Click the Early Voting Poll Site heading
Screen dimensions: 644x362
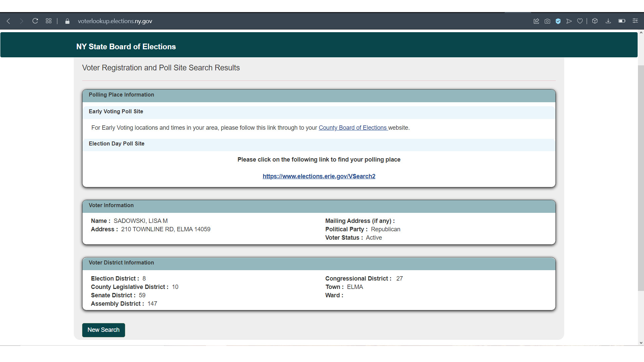coord(116,111)
